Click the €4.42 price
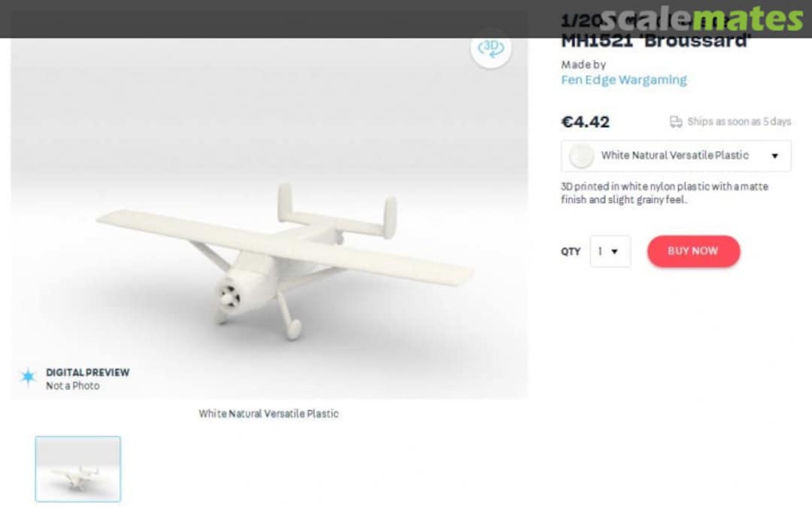The width and height of the screenshot is (812, 507). [x=586, y=122]
